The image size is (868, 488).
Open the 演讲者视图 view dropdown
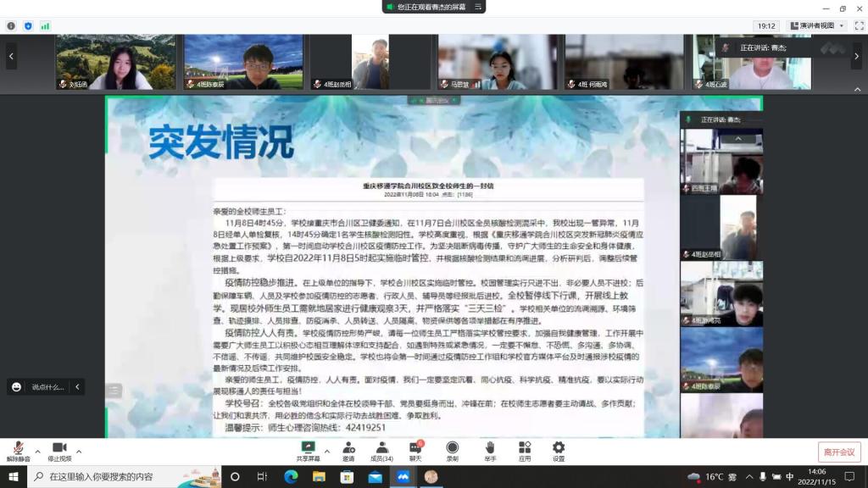point(815,26)
